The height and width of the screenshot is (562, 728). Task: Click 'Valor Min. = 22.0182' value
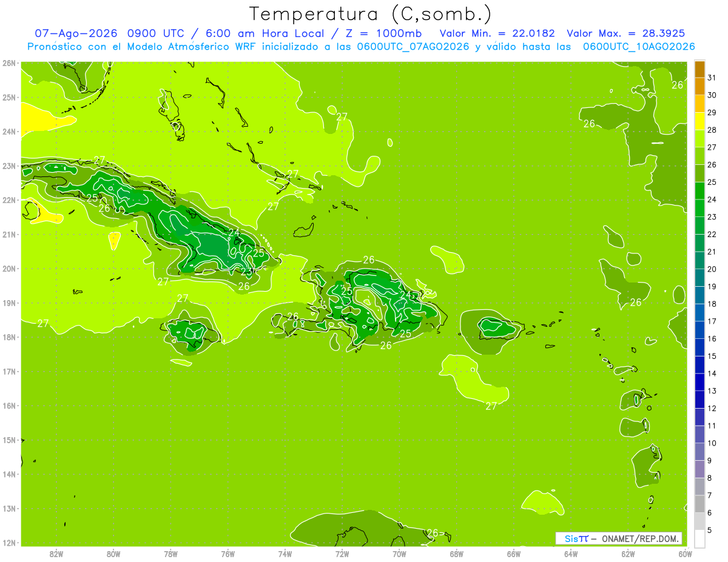pos(497,33)
